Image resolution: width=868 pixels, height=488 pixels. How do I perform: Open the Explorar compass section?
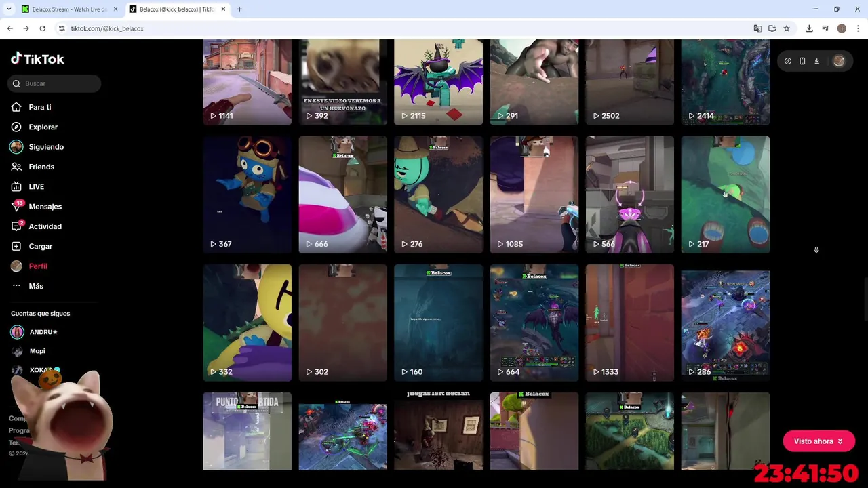click(34, 127)
